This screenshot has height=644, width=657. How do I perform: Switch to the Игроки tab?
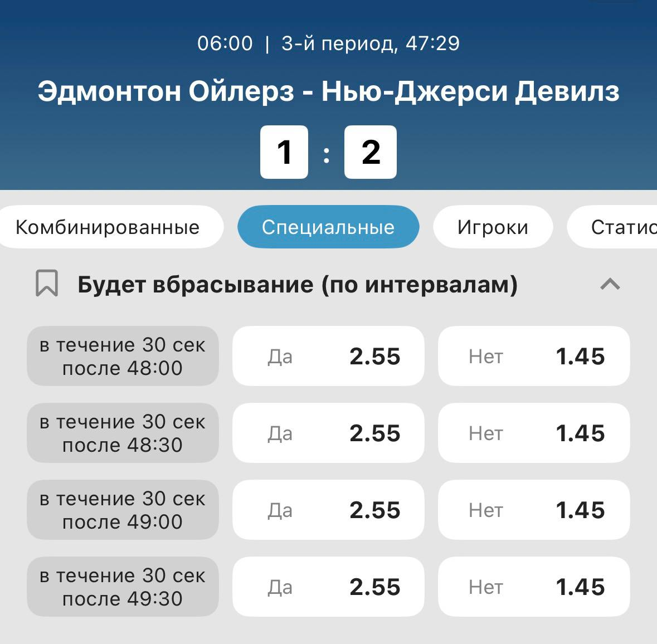tap(493, 227)
